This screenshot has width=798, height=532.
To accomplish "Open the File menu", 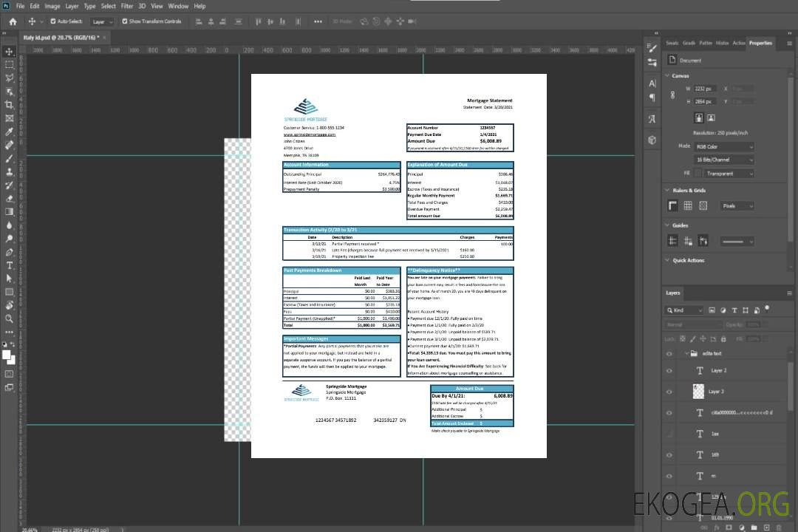I will click(x=21, y=6).
